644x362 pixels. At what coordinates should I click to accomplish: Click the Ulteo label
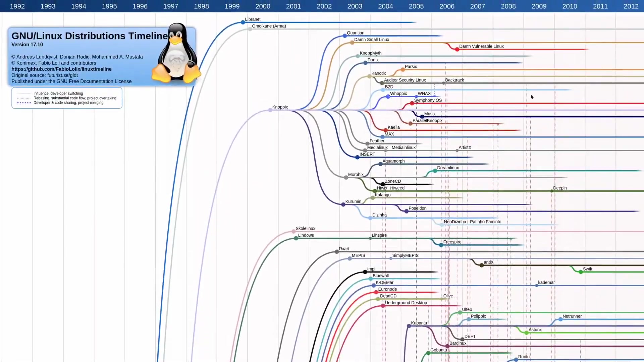point(467,310)
